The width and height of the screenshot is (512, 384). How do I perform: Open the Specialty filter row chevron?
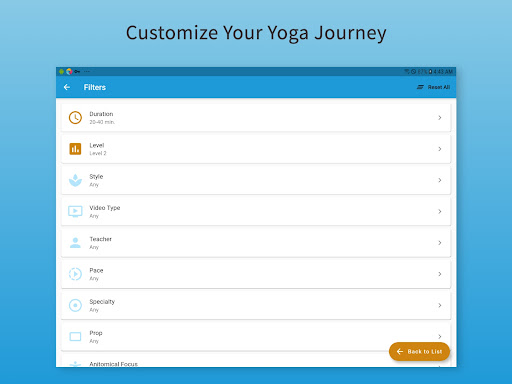440,305
